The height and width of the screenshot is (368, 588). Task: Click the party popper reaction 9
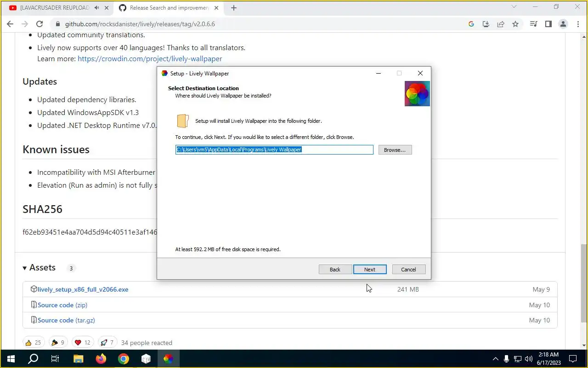click(57, 342)
